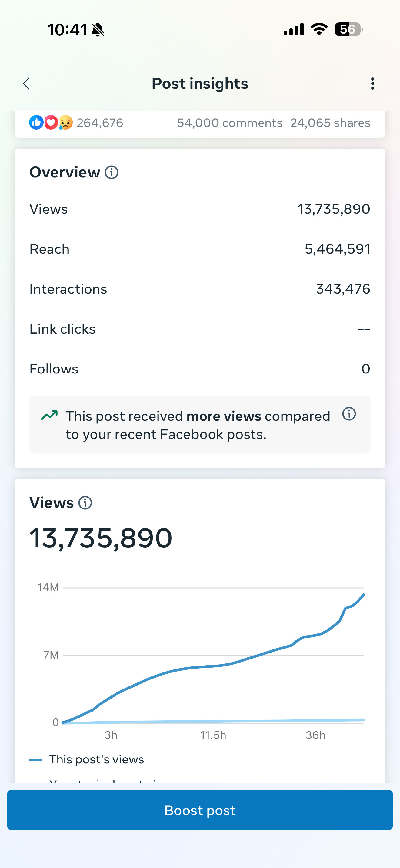
Task: Tap the This post's views legend item
Action: click(x=96, y=760)
